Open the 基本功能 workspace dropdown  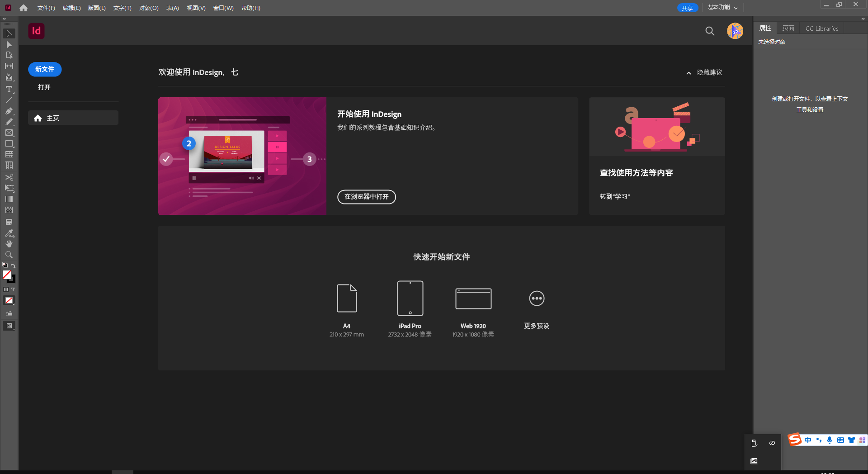coord(722,8)
